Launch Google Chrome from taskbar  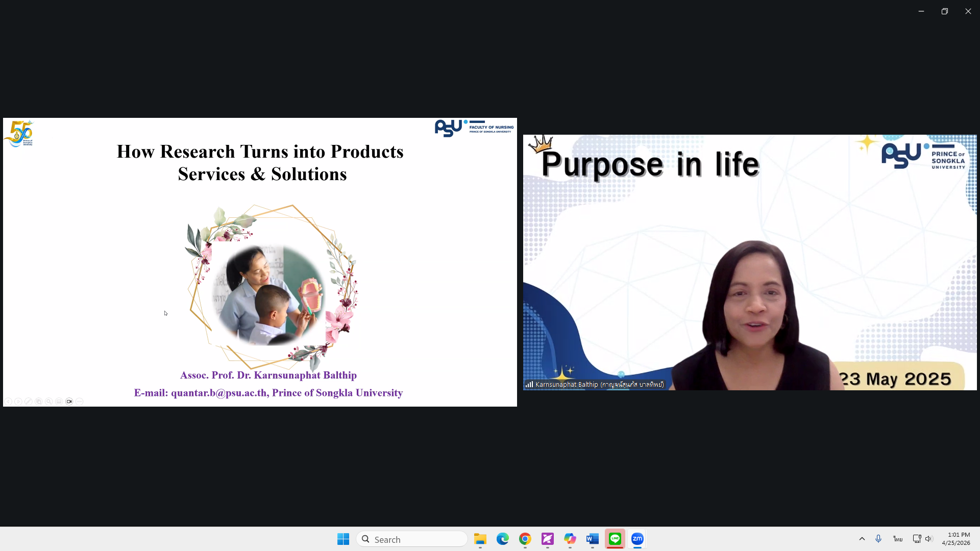click(525, 539)
